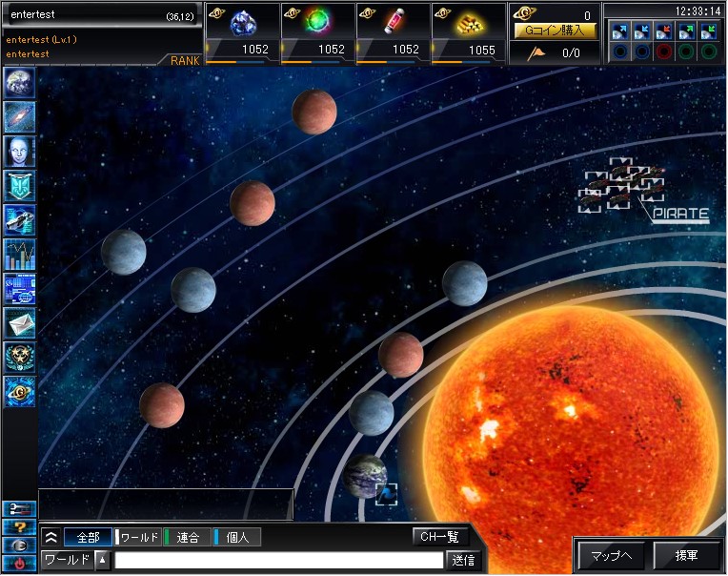Open the statistics chart sidebar icon
Screen dimensions: 728x576
pyautogui.click(x=19, y=255)
